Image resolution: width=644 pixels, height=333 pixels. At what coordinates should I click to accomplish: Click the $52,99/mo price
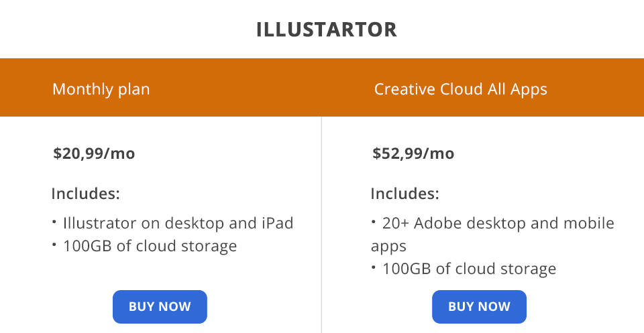pos(413,153)
